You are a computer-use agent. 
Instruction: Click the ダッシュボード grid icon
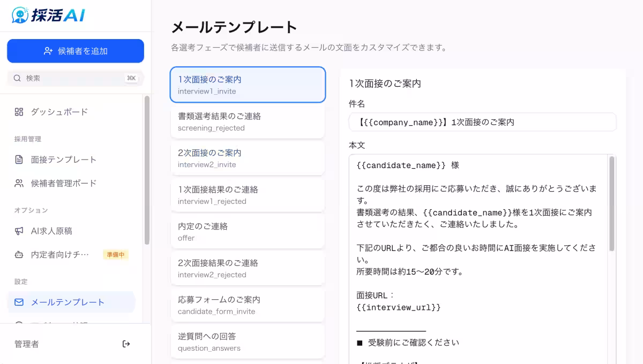coord(19,112)
